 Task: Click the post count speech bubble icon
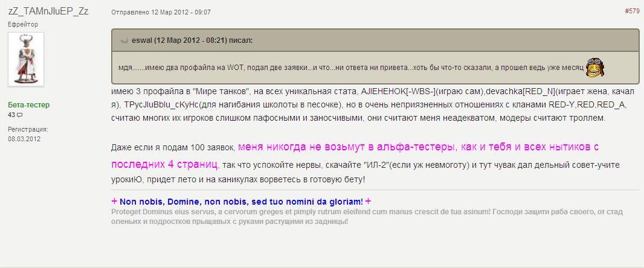click(19, 115)
